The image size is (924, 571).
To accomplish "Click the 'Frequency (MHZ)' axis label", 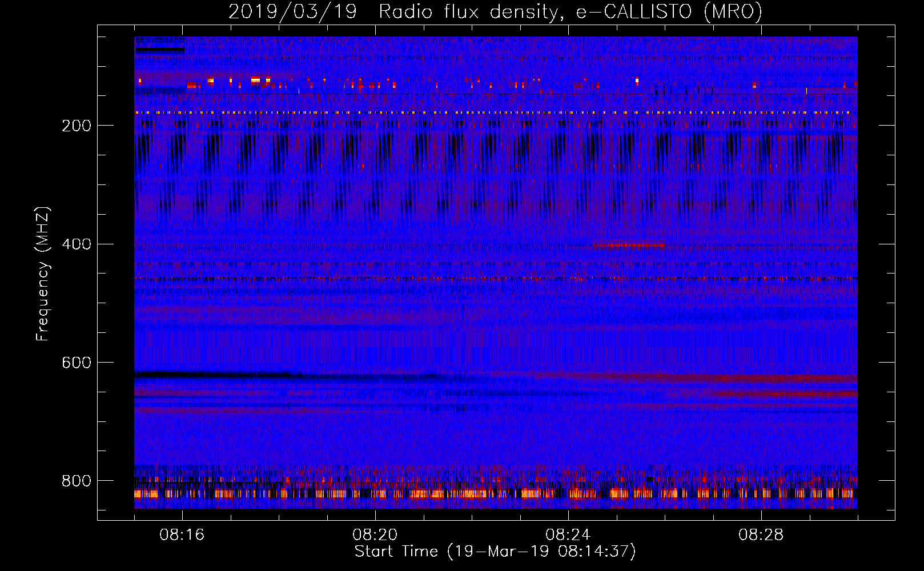I will pos(42,274).
